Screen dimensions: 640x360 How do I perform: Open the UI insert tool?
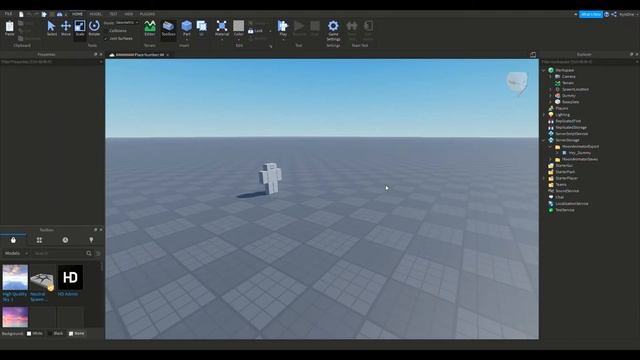(202, 28)
